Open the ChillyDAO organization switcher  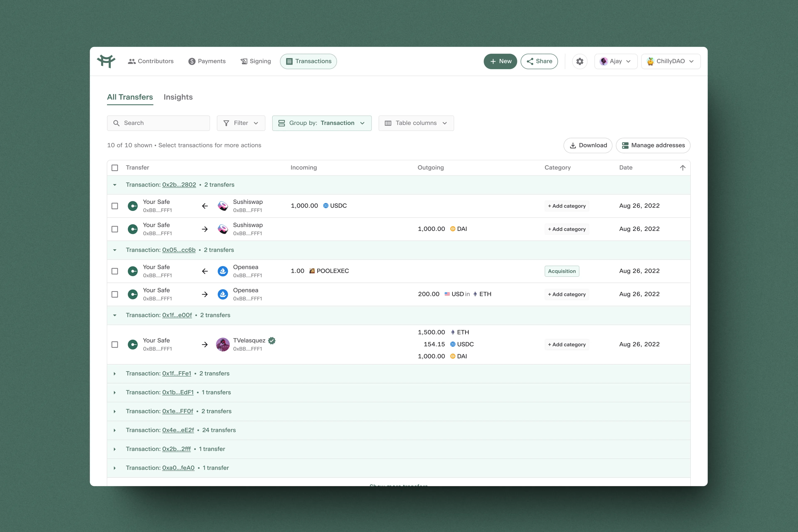point(670,62)
